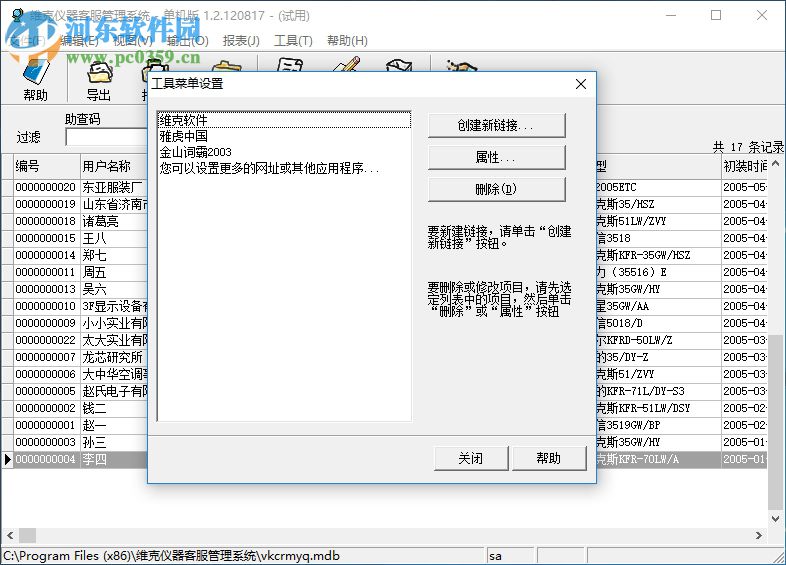Select 维克软件 in the link list

[284, 120]
